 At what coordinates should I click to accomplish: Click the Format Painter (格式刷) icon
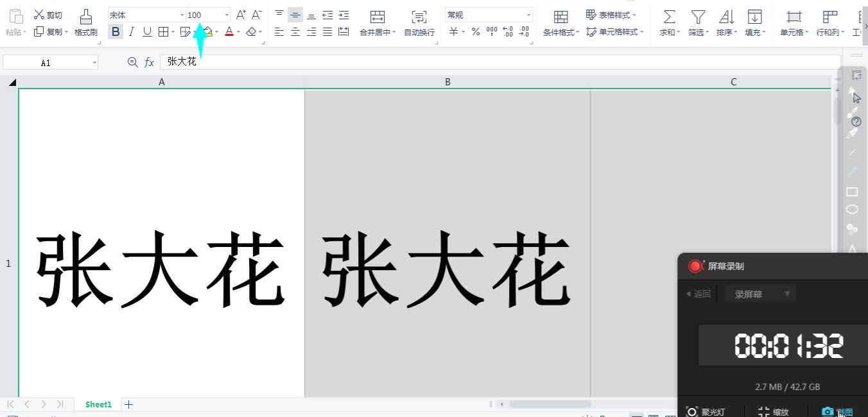85,17
